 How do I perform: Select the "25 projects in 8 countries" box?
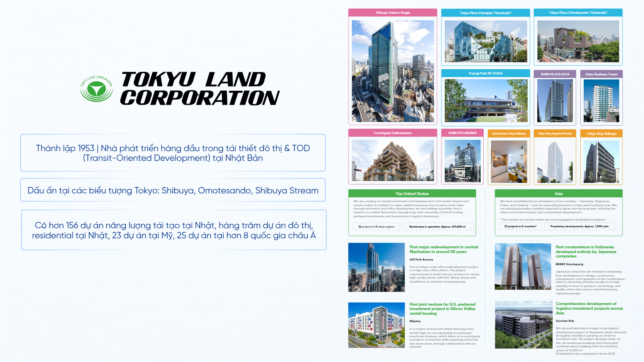pyautogui.click(x=520, y=226)
